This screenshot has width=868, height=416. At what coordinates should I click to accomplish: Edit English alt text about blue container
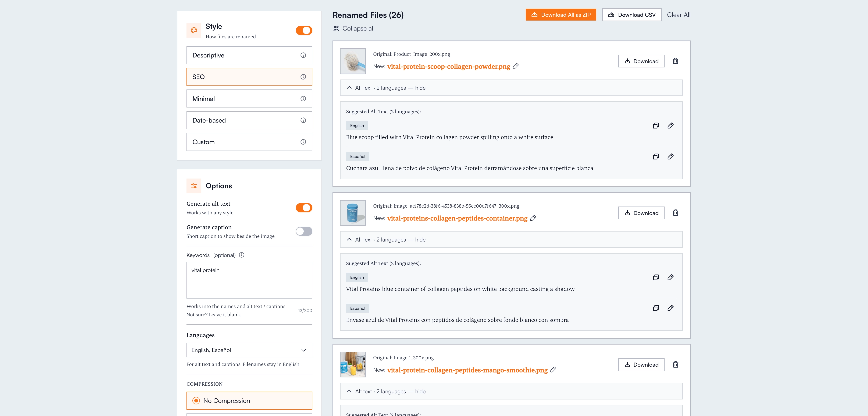tap(670, 278)
